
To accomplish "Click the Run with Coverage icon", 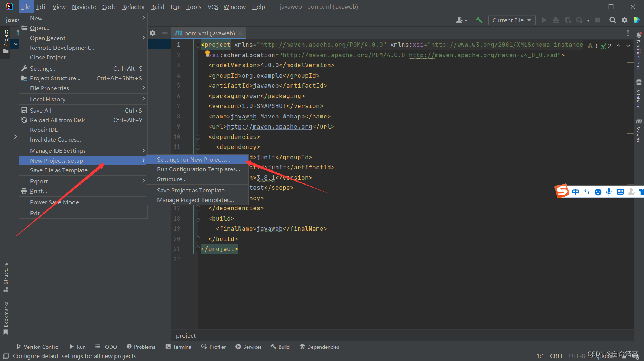I will pos(568,20).
